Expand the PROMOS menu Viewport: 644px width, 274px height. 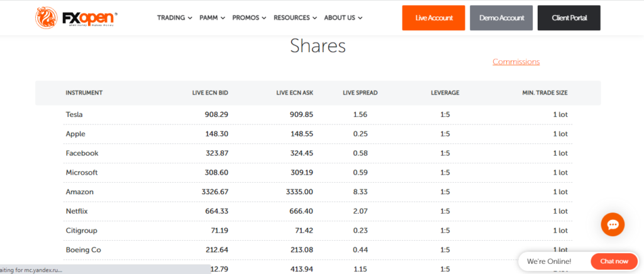(249, 18)
